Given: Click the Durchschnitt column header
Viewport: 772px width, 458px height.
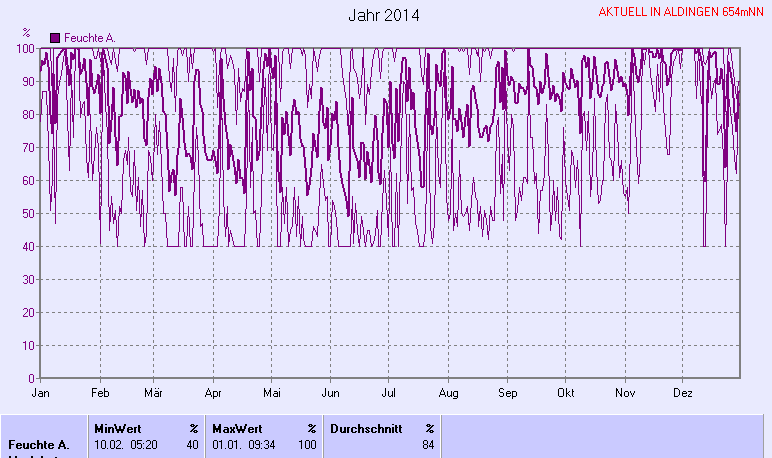Looking at the screenshot, I should pyautogui.click(x=368, y=428).
